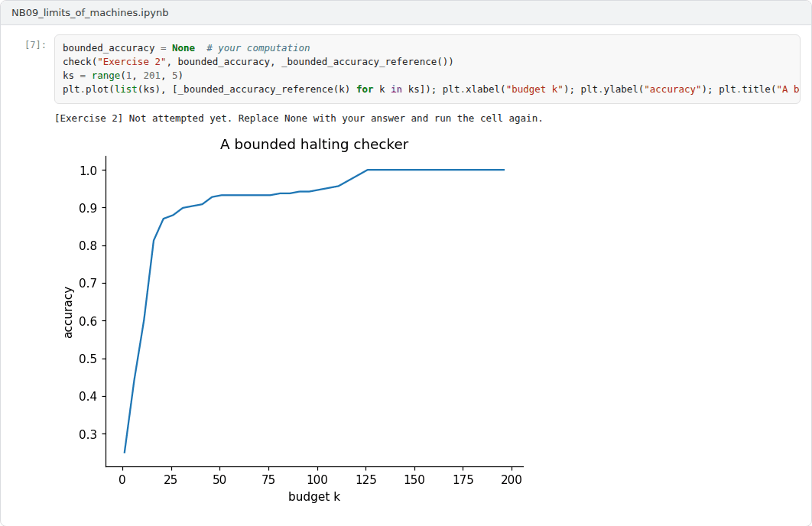The width and height of the screenshot is (812, 526).
Task: Open the NB09_limits_of_machines.ipynb notebook title
Action: (x=90, y=12)
